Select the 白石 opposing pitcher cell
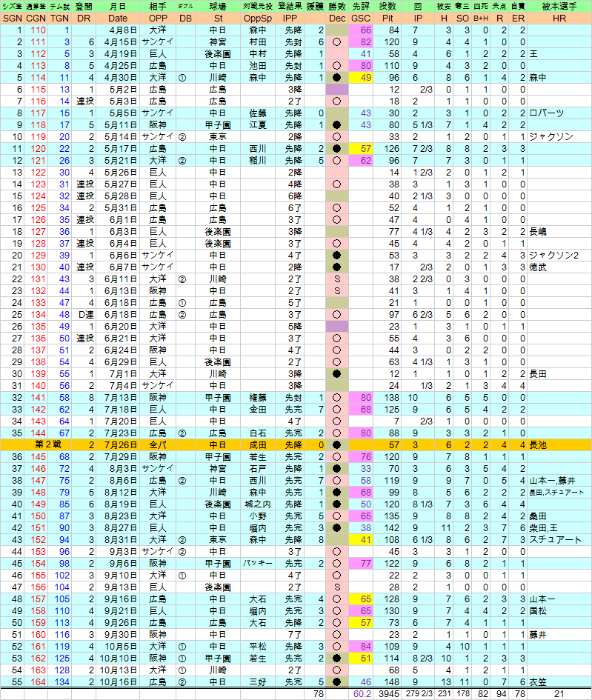The image size is (592, 700). (x=258, y=433)
